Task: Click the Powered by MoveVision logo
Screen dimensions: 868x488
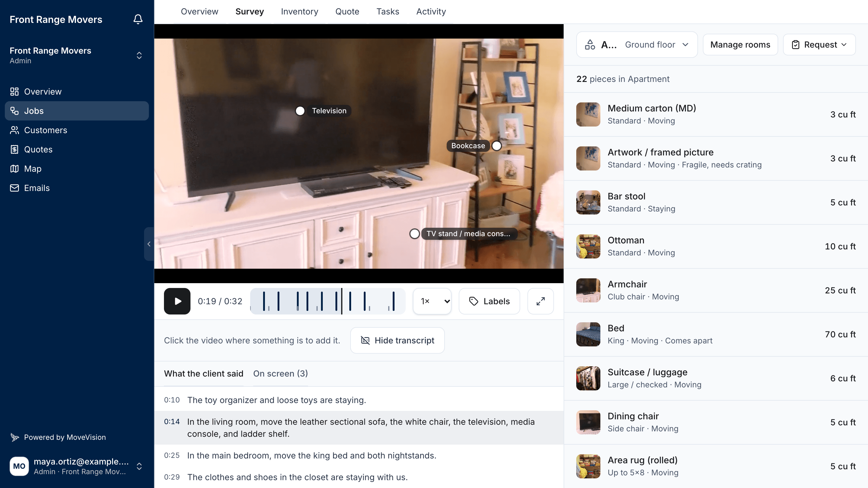Action: click(x=14, y=437)
